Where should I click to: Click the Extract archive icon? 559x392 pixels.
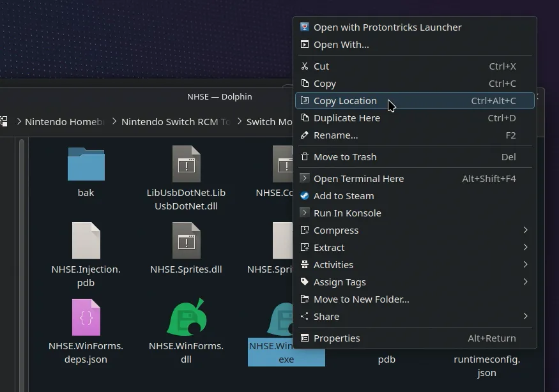pyautogui.click(x=305, y=247)
